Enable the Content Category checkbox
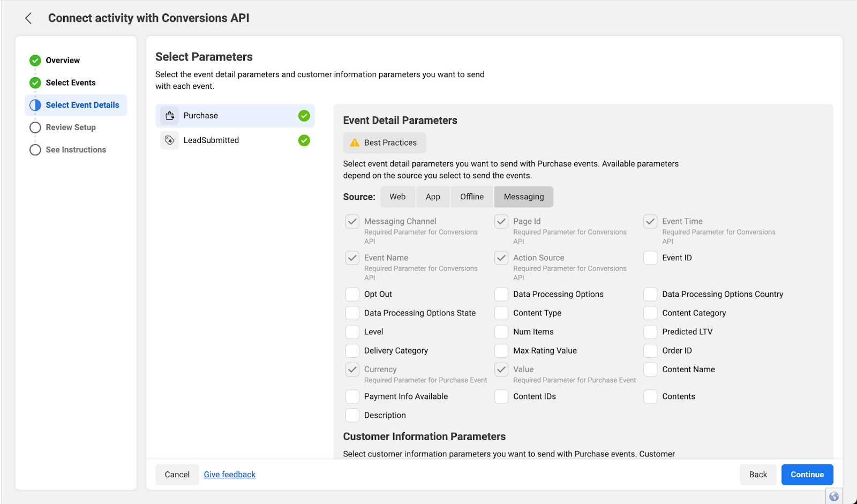Screen dimensions: 857x504 pos(650,313)
